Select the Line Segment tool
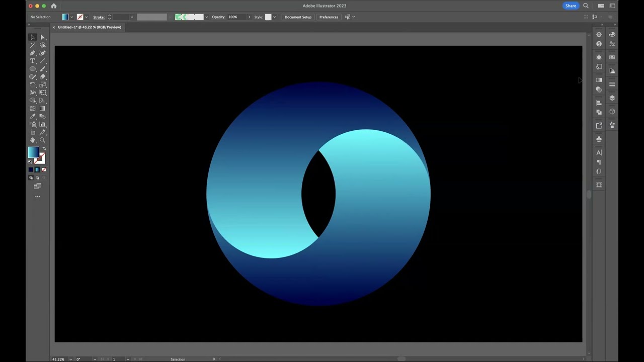The width and height of the screenshot is (644, 362). pos(43,61)
